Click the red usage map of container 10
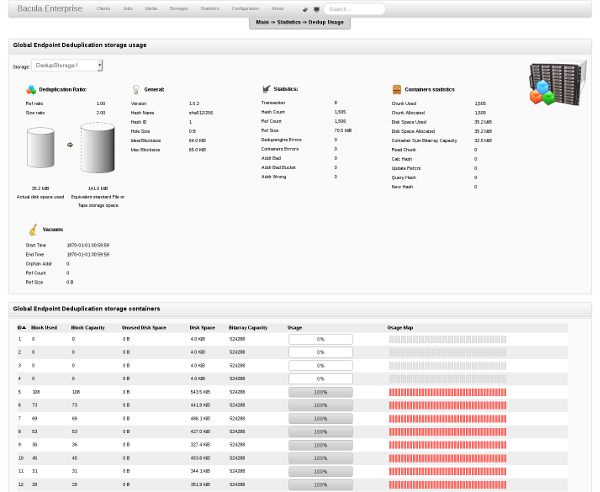The height and width of the screenshot is (492, 600). coord(447,458)
